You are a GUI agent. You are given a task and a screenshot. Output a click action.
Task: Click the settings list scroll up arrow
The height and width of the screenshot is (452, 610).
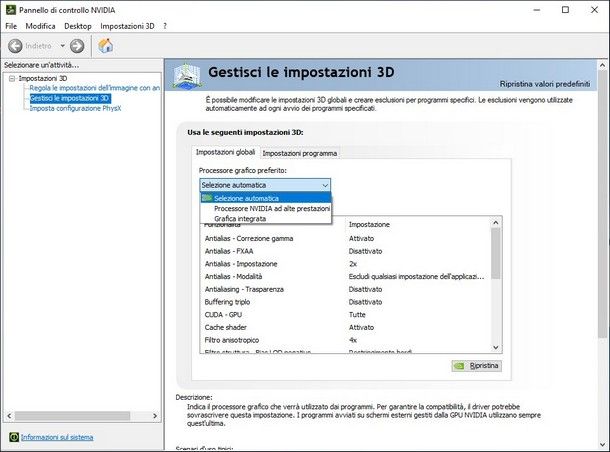496,222
